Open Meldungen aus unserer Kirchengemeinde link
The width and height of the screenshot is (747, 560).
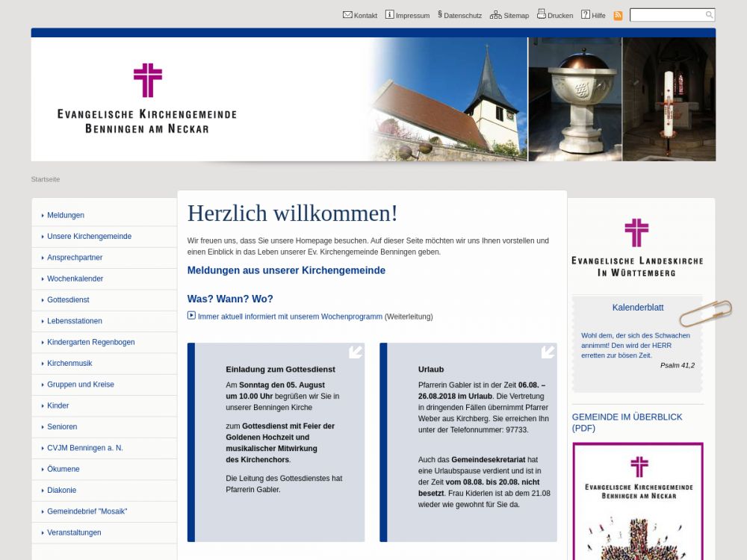[x=286, y=270]
